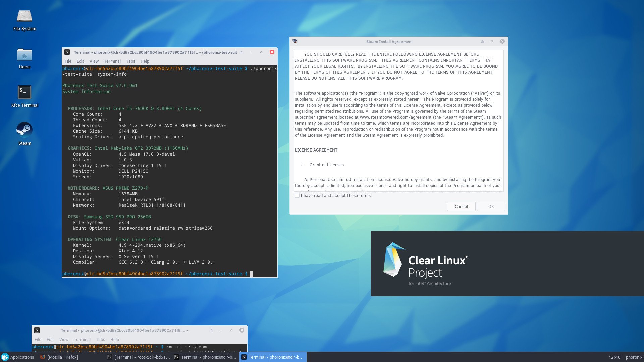Click the Steam icon on the agreement title bar
The width and height of the screenshot is (644, 362).
[x=295, y=41]
